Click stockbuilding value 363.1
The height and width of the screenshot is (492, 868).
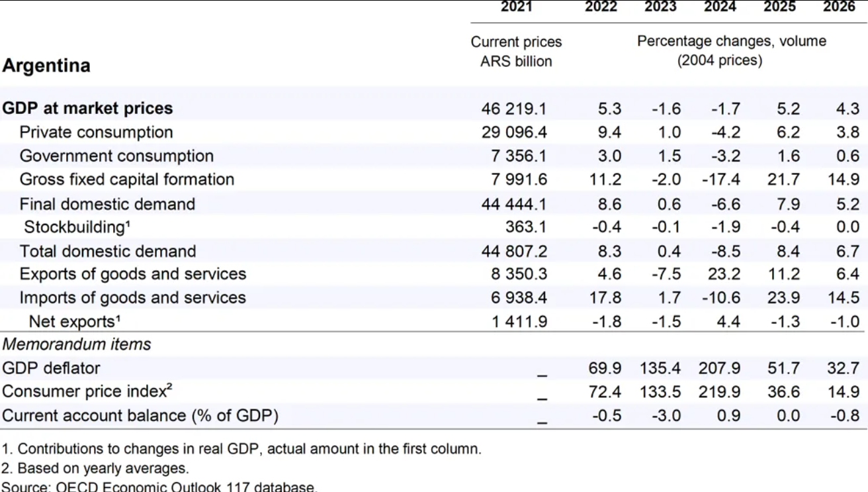527,227
